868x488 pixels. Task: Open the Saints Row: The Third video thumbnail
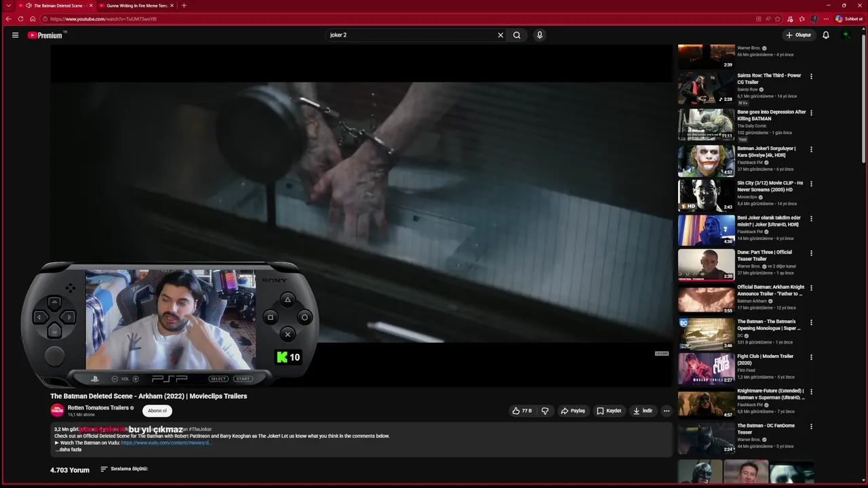click(706, 87)
